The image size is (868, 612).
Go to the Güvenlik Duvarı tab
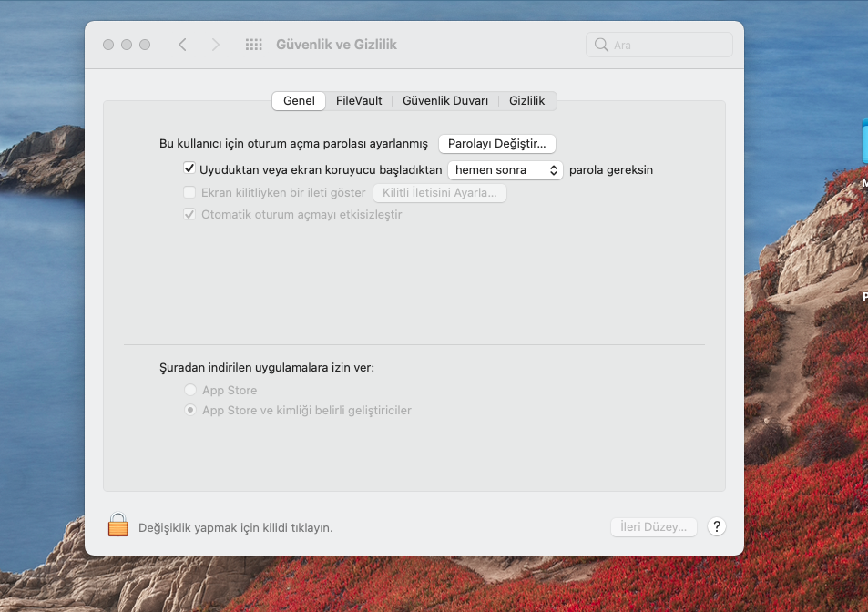tap(445, 101)
